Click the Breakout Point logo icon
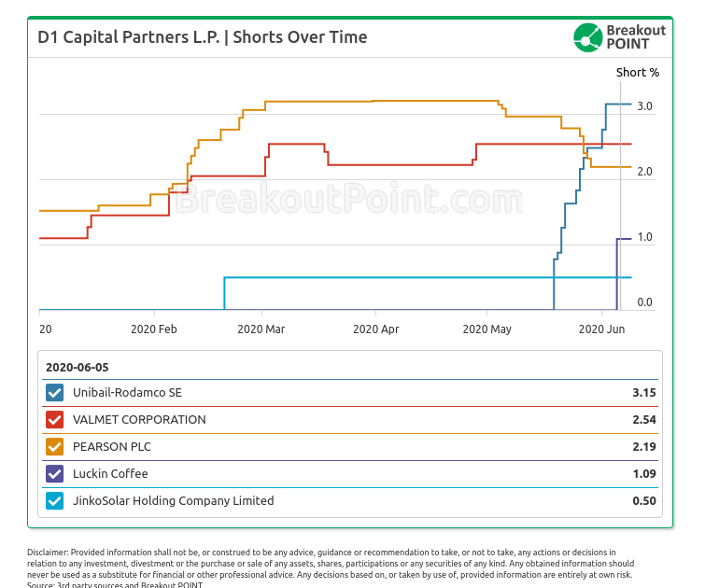The image size is (705, 588). click(587, 37)
